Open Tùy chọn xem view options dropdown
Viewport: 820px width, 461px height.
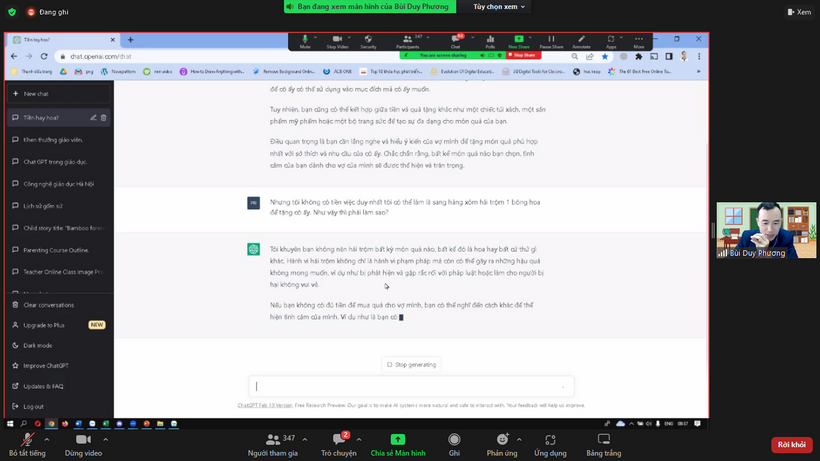point(499,7)
